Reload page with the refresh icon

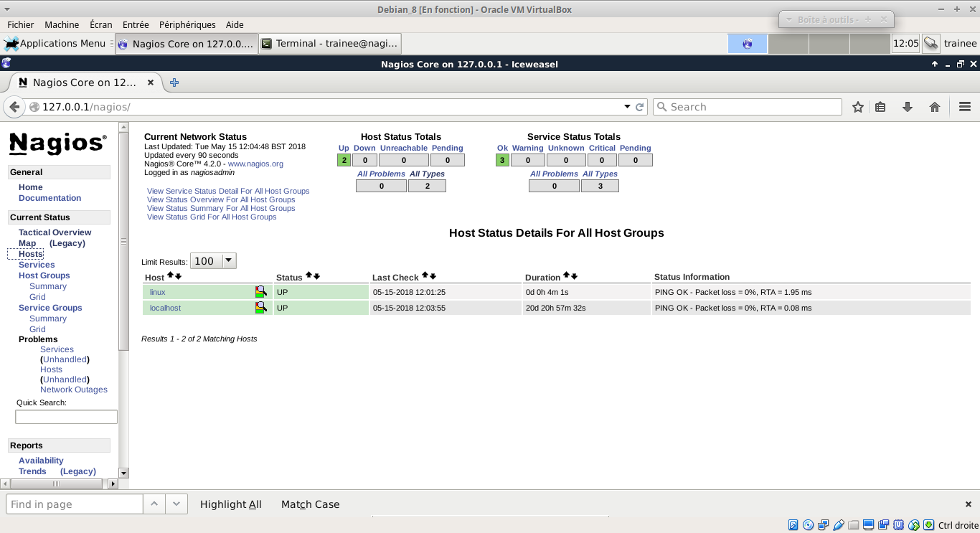[x=640, y=107]
